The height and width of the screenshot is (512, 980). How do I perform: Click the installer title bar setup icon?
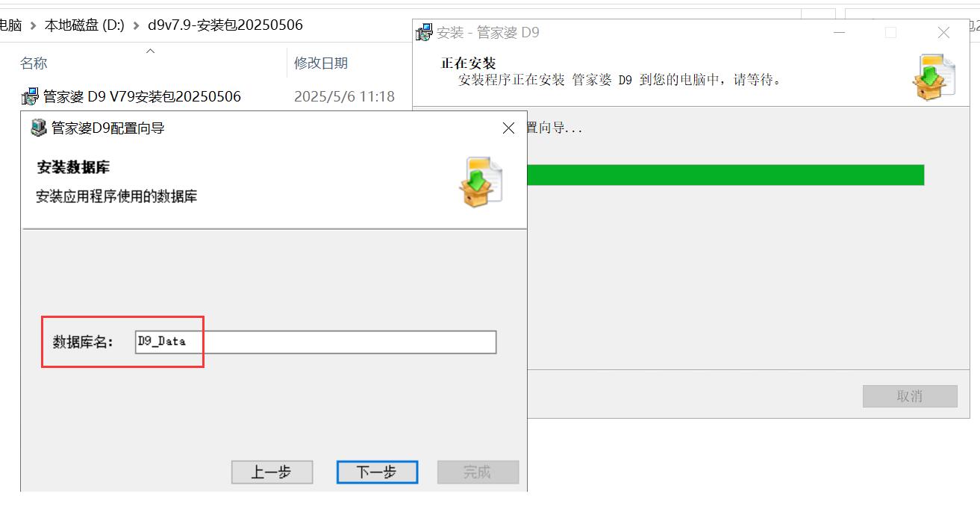point(424,32)
